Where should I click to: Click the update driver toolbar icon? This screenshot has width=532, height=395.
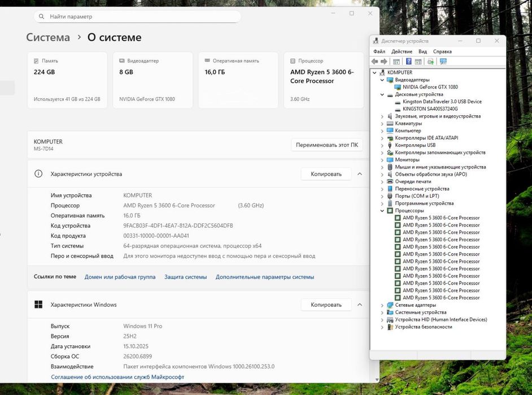pos(430,62)
